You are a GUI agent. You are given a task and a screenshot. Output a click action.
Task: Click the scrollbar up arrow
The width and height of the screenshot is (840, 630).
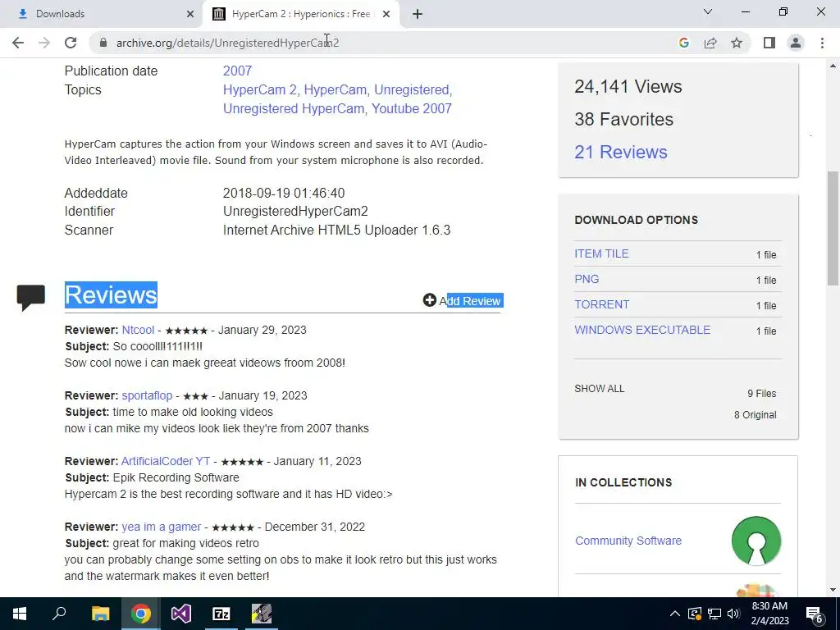click(x=833, y=66)
